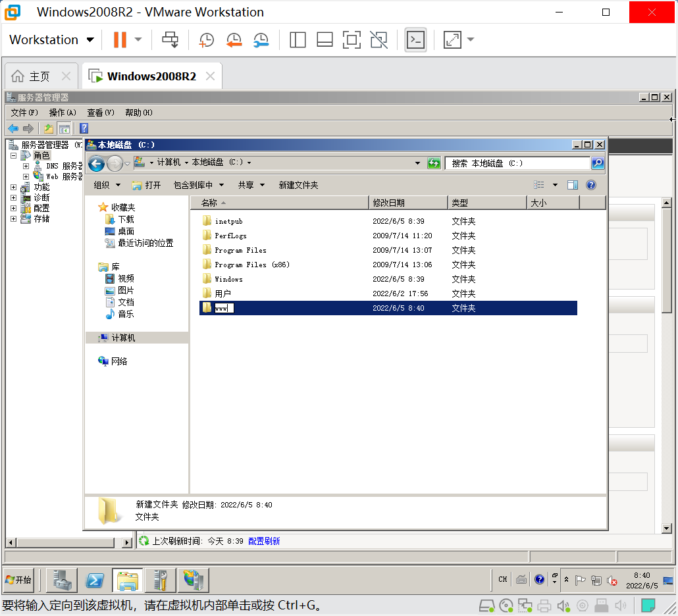Image resolution: width=678 pixels, height=616 pixels.
Task: Open the 包含到库中 dropdown
Action: click(199, 185)
